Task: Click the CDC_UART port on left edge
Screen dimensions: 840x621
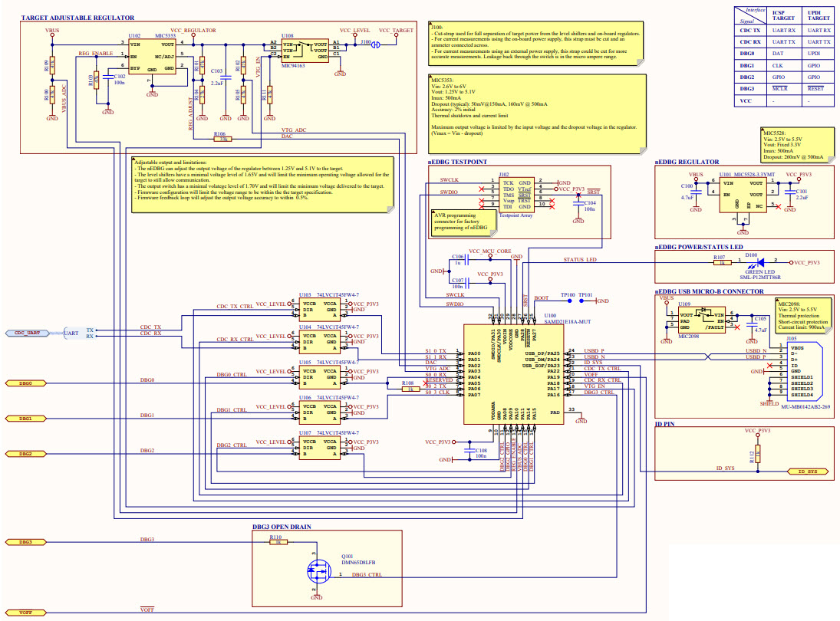Action: point(27,333)
